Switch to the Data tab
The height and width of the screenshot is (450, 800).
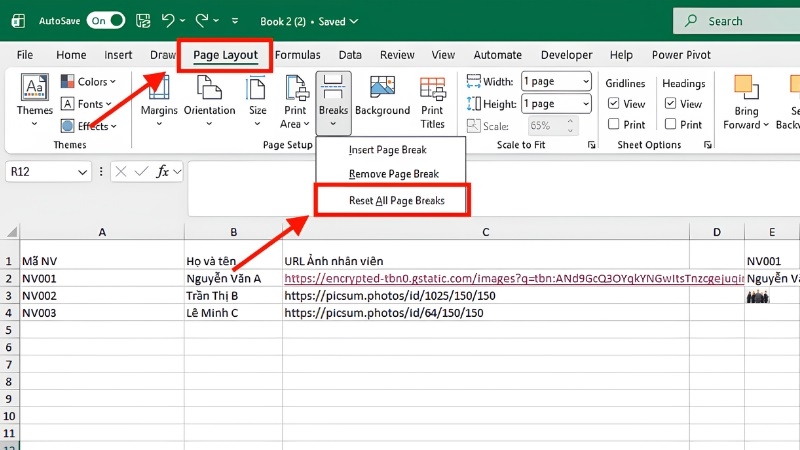(x=350, y=55)
